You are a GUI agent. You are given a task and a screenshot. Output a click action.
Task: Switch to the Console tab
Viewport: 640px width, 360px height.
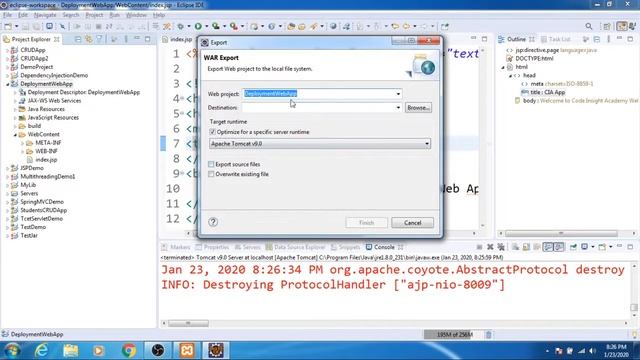[384, 247]
